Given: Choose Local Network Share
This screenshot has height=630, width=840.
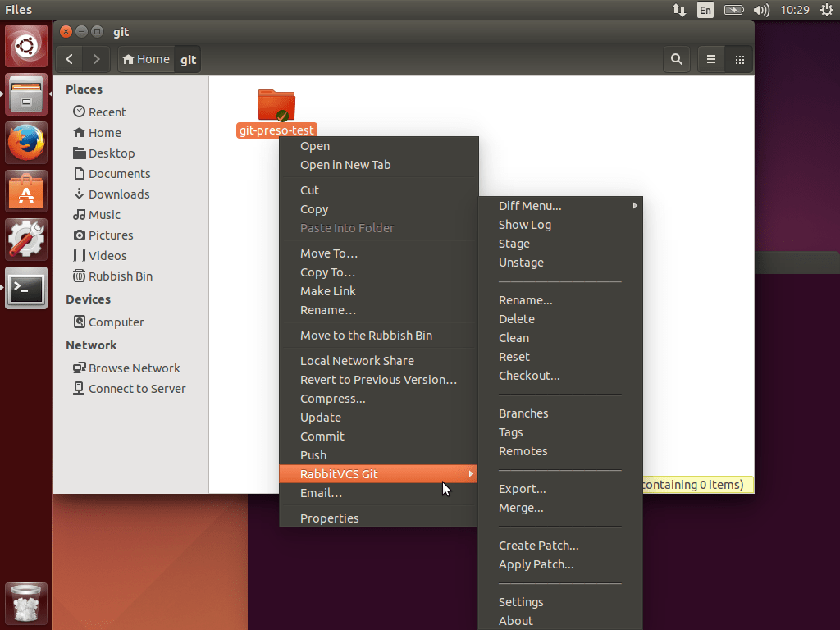Looking at the screenshot, I should click(379, 361).
